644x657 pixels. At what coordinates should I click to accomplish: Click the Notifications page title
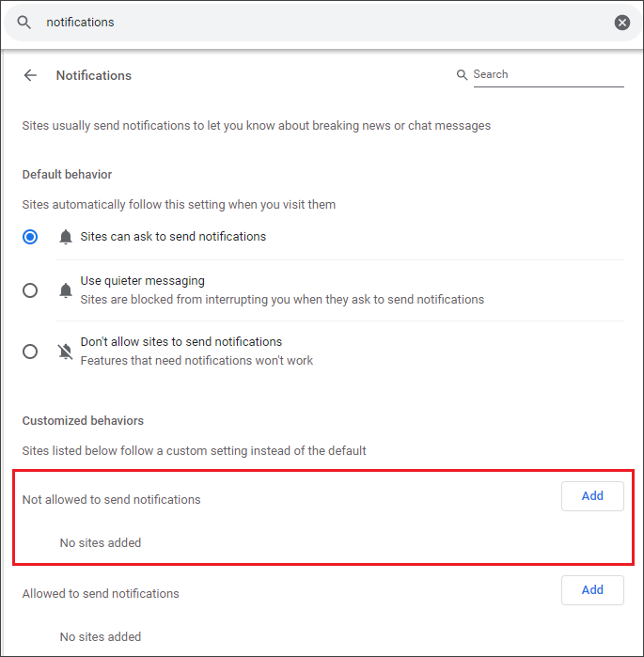point(94,75)
